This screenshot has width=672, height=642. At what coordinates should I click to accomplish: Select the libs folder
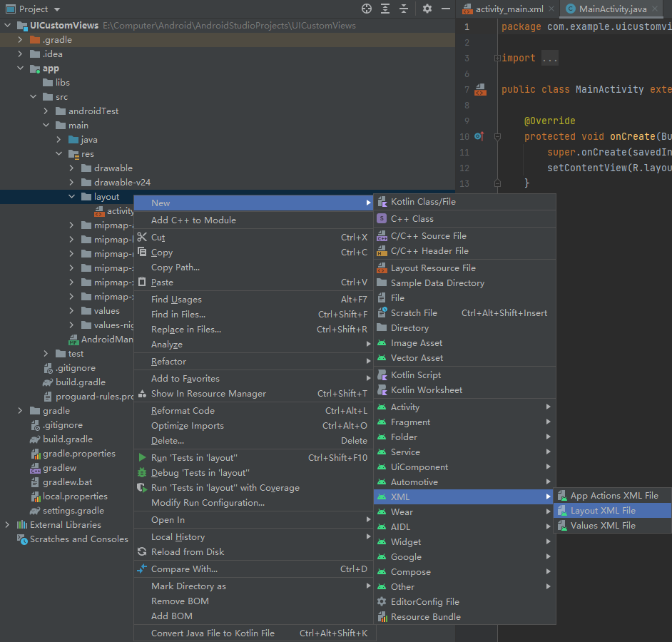[x=62, y=82]
